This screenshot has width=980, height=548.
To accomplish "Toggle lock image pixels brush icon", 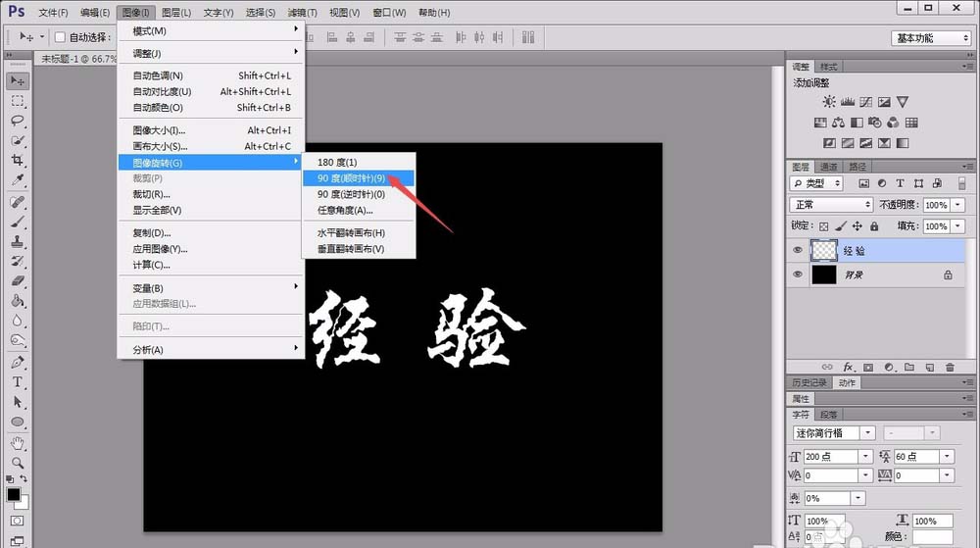I will click(x=841, y=226).
